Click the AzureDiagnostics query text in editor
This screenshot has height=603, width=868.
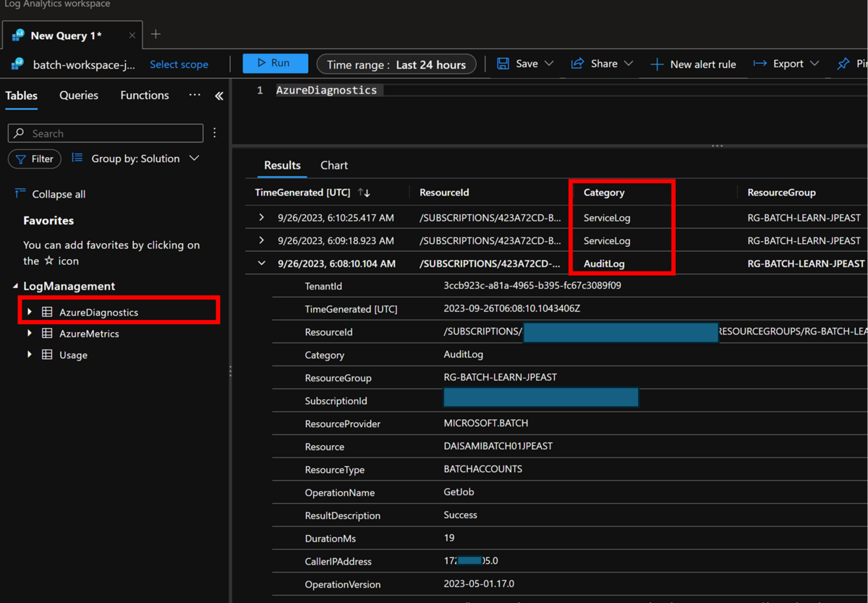pos(326,90)
